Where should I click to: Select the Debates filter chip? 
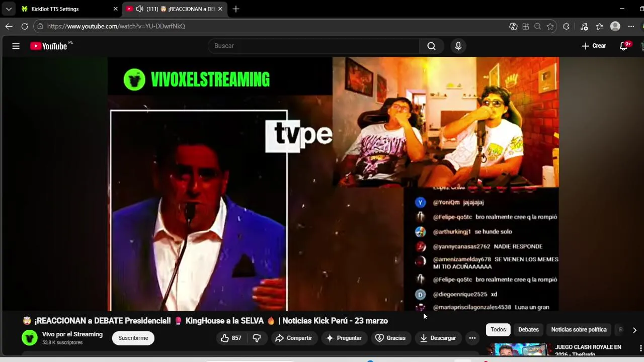pyautogui.click(x=528, y=330)
